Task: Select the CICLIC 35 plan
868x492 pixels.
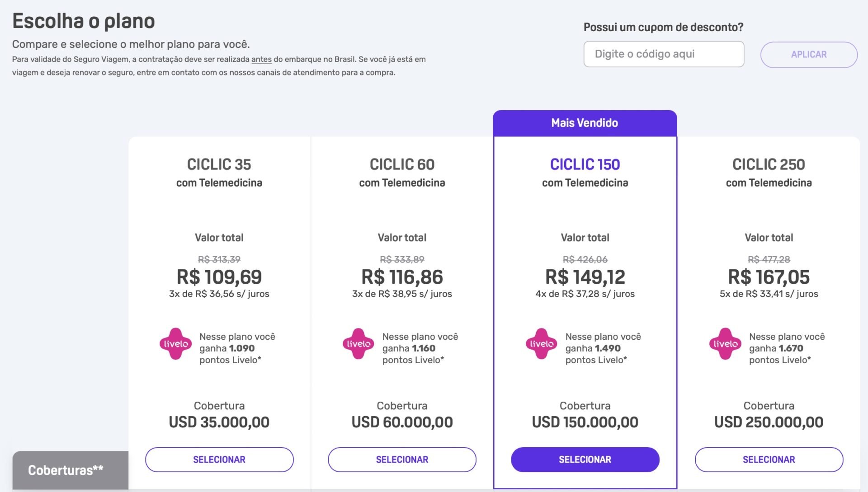Action: click(x=219, y=459)
